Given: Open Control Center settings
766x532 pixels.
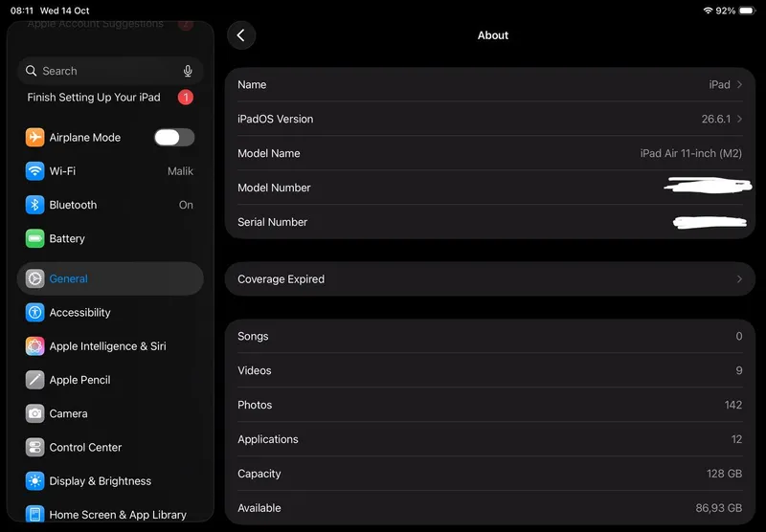Looking at the screenshot, I should (110, 447).
